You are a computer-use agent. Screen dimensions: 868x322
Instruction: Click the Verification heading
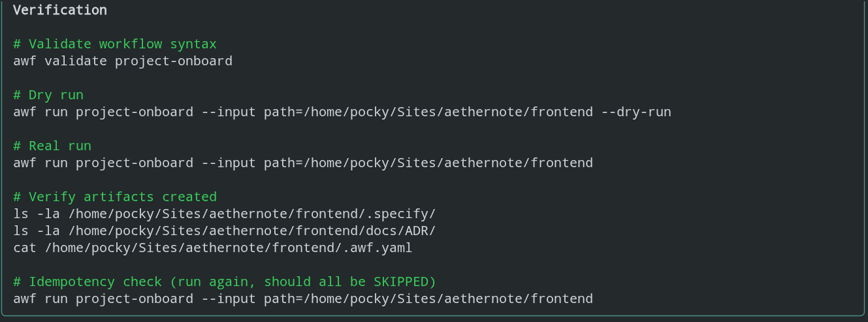tap(60, 10)
